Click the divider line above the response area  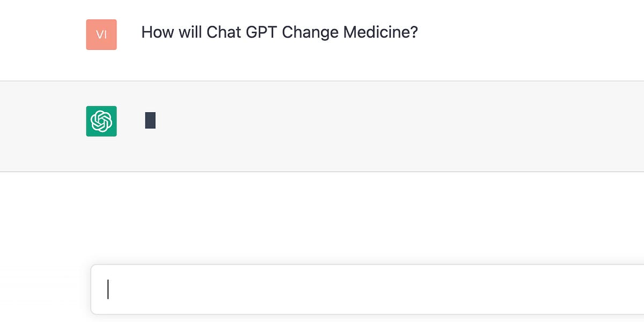click(x=322, y=80)
